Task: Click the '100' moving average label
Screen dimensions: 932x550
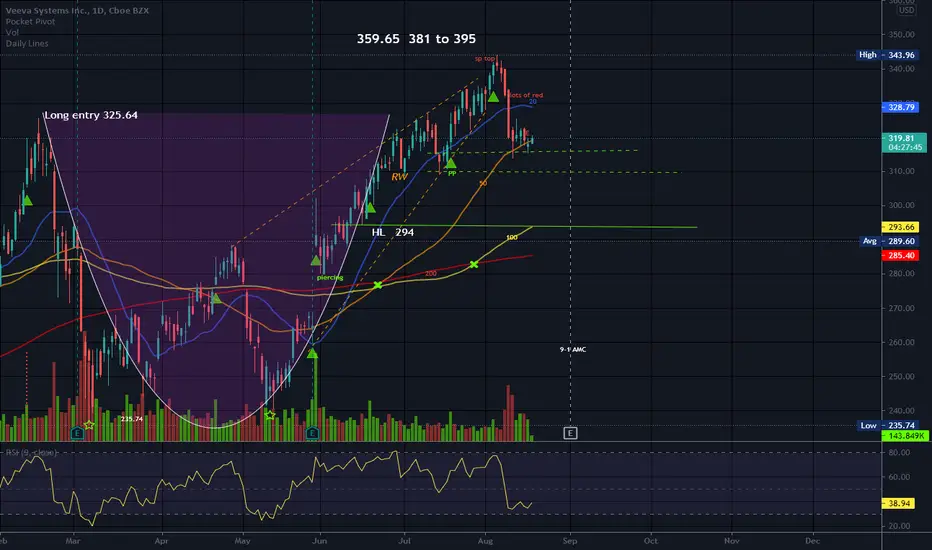Action: click(x=512, y=237)
